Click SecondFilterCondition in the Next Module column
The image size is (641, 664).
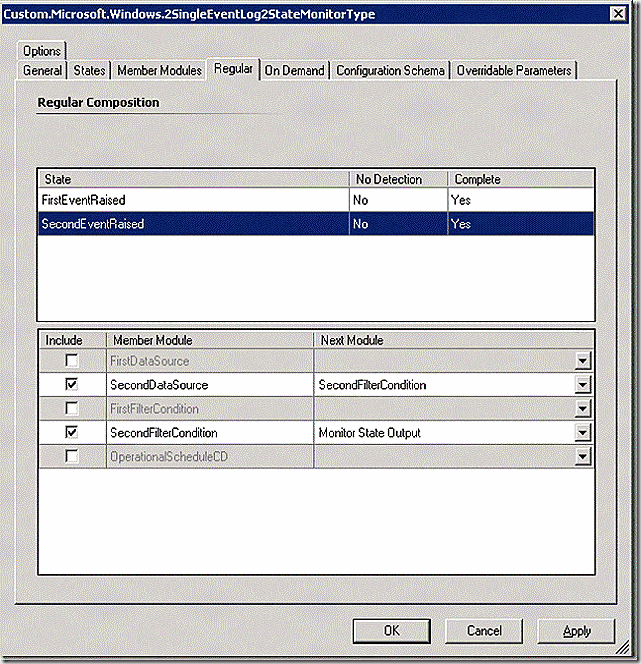[x=372, y=385]
